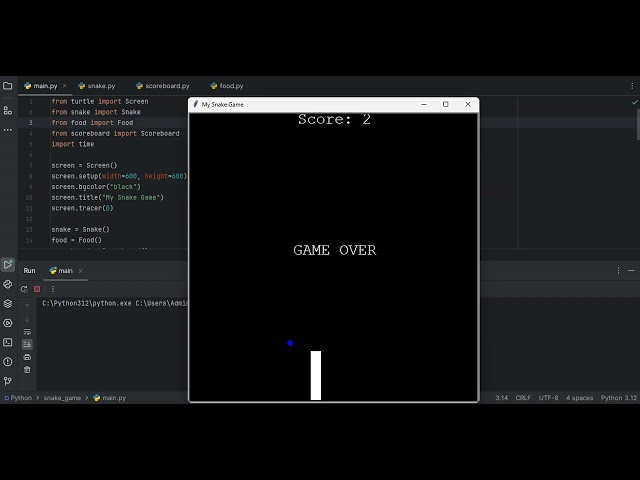Click line 'screen.title("My Snake Game")'
Screen dimensions: 640x480
[x=108, y=197]
